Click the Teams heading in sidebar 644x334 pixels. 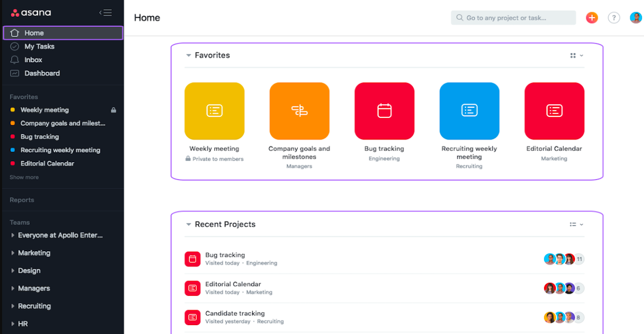coord(20,222)
